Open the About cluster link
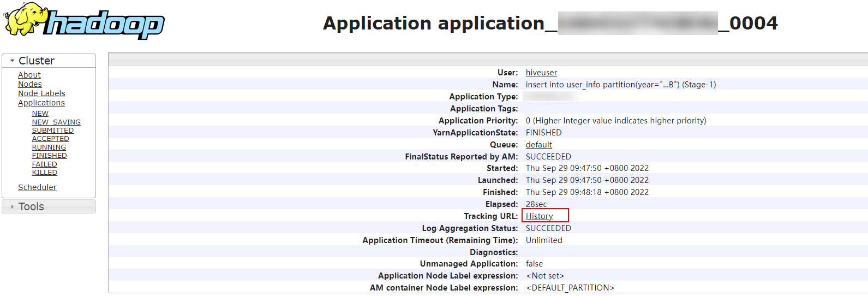 coord(29,75)
